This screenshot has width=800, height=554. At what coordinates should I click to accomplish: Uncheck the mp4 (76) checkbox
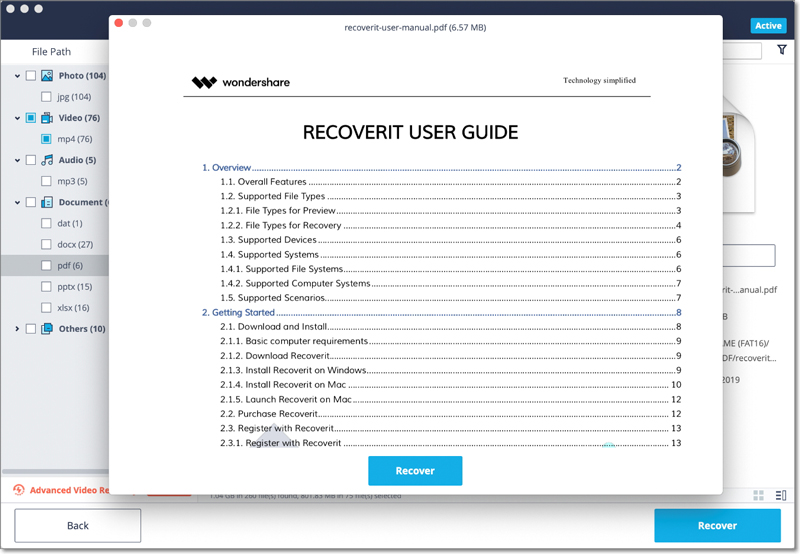point(46,139)
